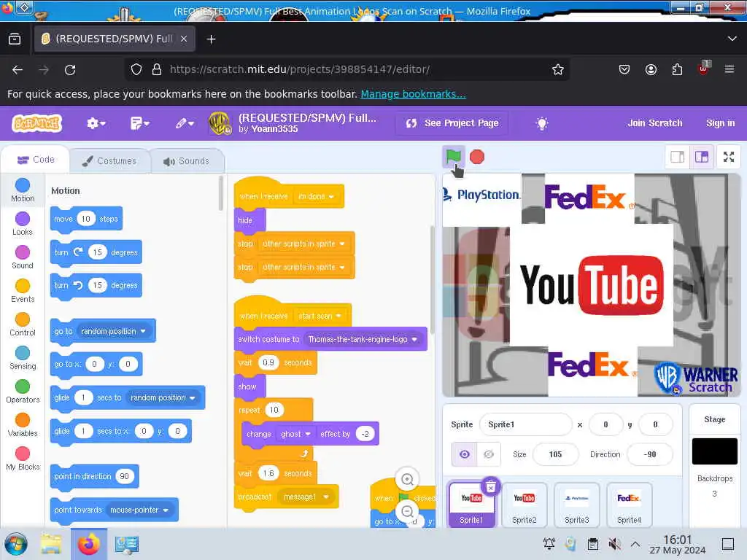Zoom in the code workspace
This screenshot has width=747, height=560.
click(x=407, y=479)
